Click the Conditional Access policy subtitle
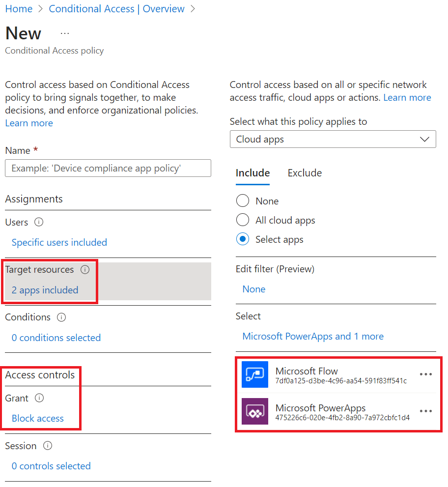 (x=55, y=51)
